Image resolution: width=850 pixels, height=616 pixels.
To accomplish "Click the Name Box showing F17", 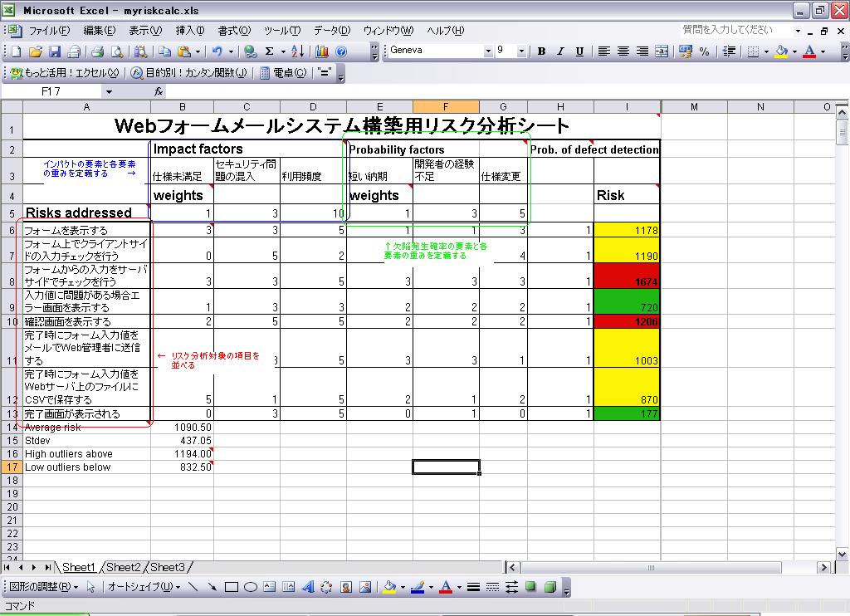I will click(x=75, y=91).
